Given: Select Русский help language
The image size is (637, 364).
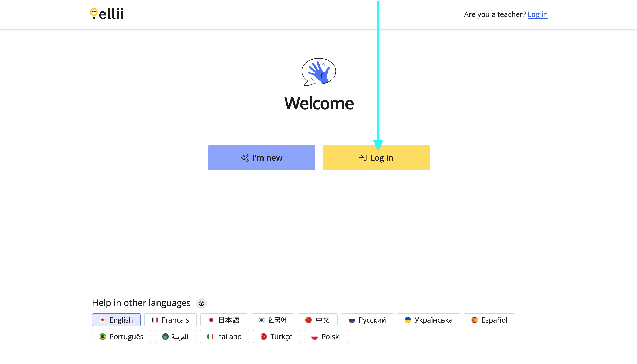Looking at the screenshot, I should point(367,320).
